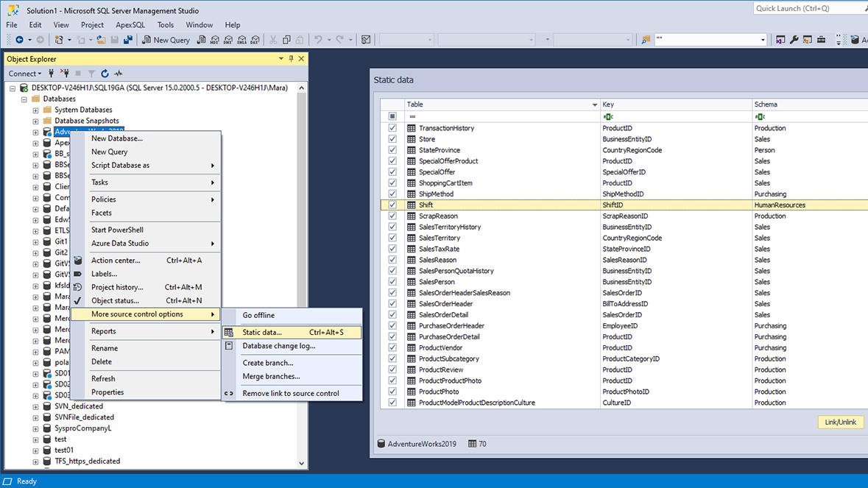868x488 pixels.
Task: Click the Database change log icon
Action: point(229,346)
